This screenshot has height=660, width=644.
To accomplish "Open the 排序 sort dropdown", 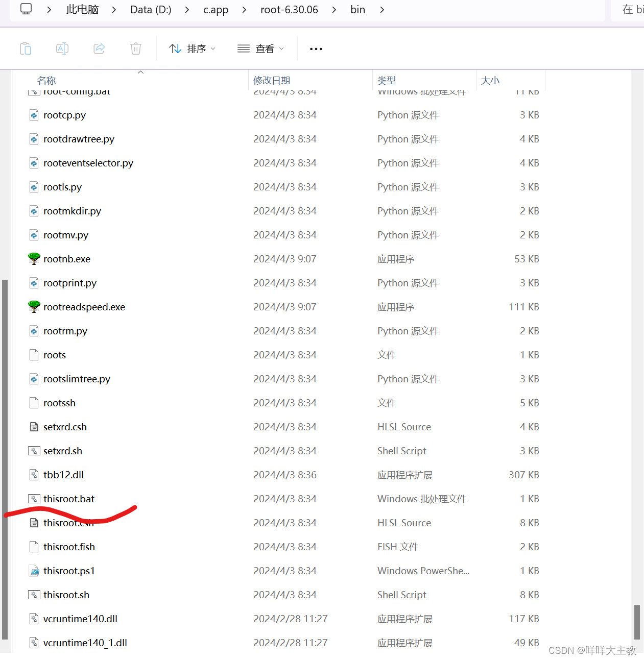I will pyautogui.click(x=192, y=48).
